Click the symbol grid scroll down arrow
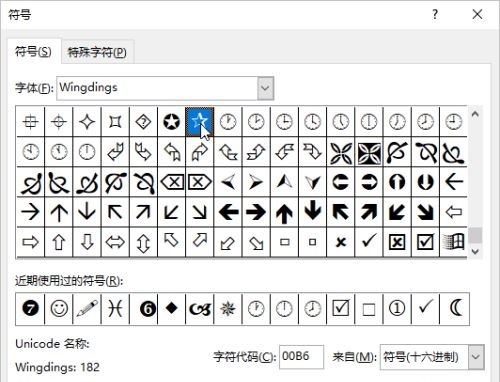The image size is (500, 382). pos(475,251)
